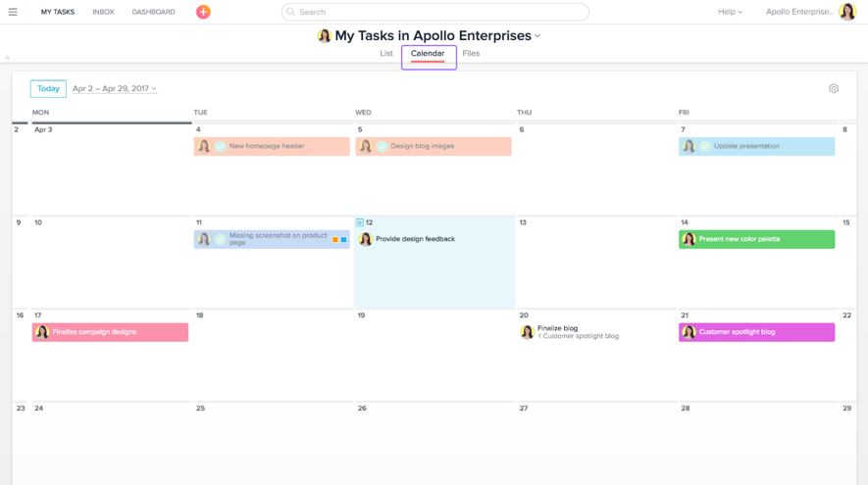This screenshot has height=485, width=868.
Task: Open the Finalize campaign designs task
Action: [x=110, y=332]
